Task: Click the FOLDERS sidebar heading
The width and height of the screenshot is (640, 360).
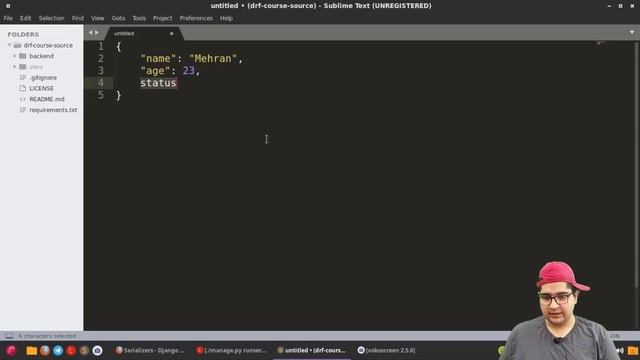Action: click(x=23, y=34)
